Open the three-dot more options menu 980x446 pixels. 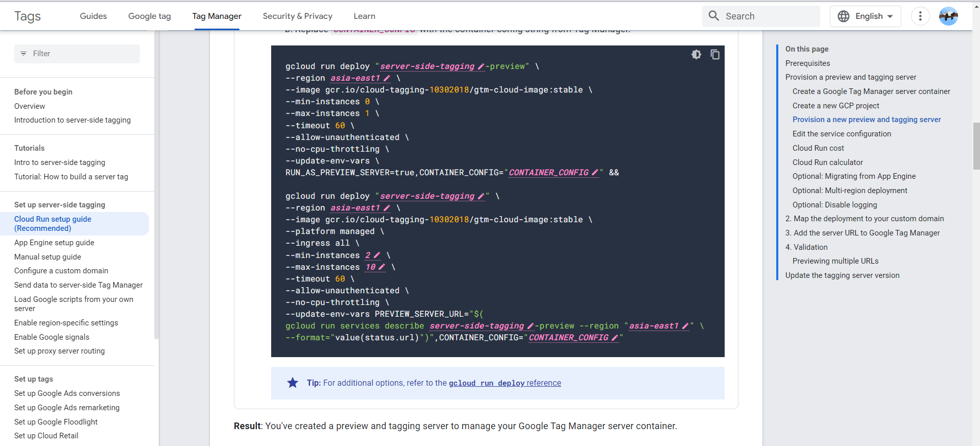(x=920, y=16)
